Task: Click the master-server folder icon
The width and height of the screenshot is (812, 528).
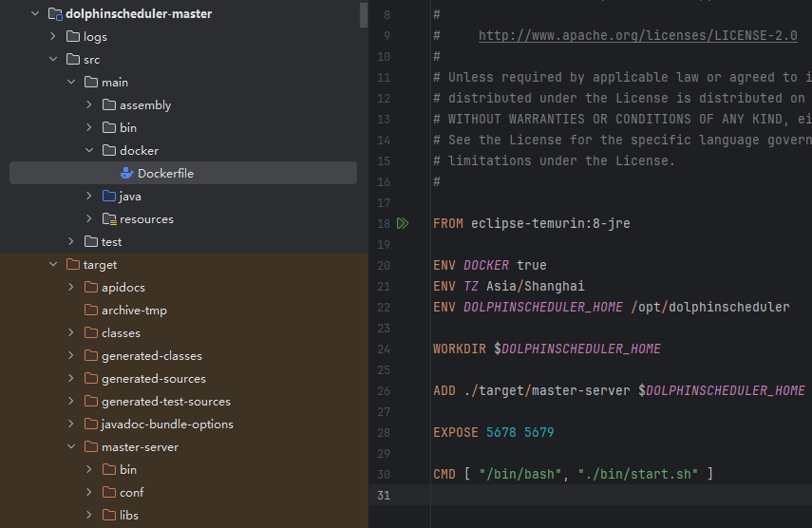Action: (91, 446)
